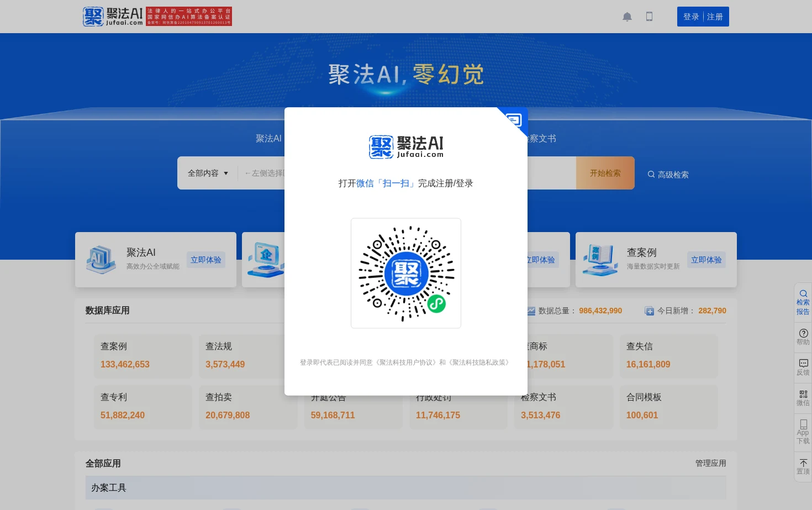
Task: Click 立即体验 on the 聚法AI card
Action: pyautogui.click(x=206, y=260)
